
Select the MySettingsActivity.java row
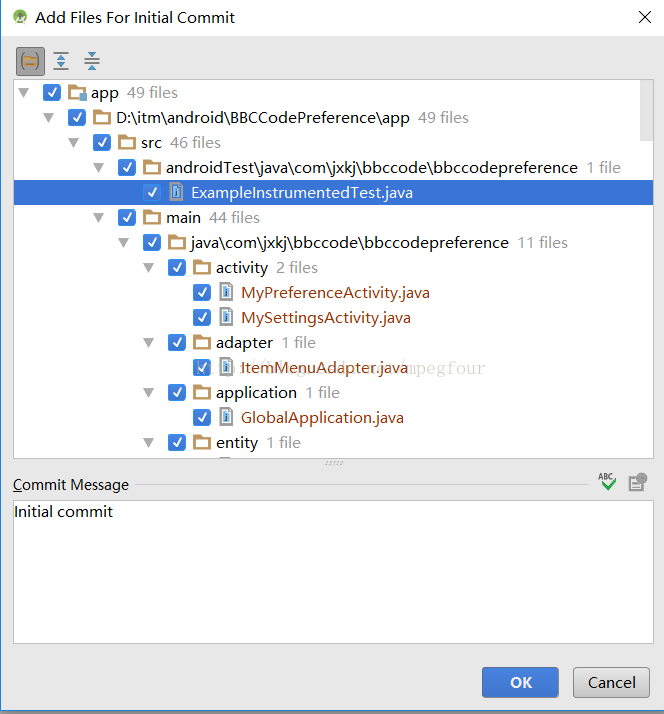(333, 317)
